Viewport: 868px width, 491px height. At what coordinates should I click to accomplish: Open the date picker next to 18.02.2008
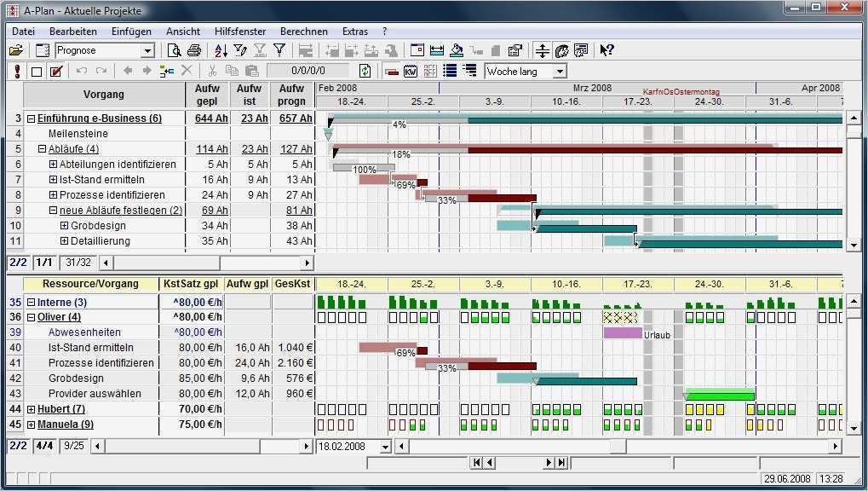click(384, 446)
